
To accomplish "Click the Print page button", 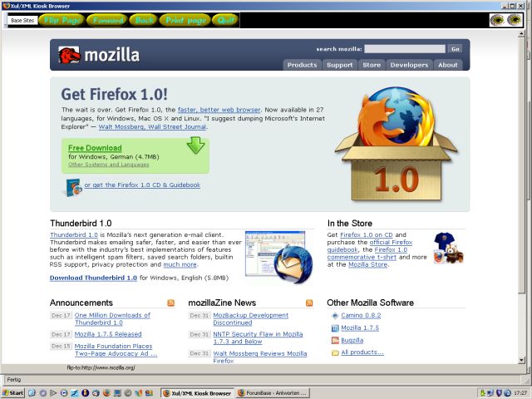I will 185,20.
